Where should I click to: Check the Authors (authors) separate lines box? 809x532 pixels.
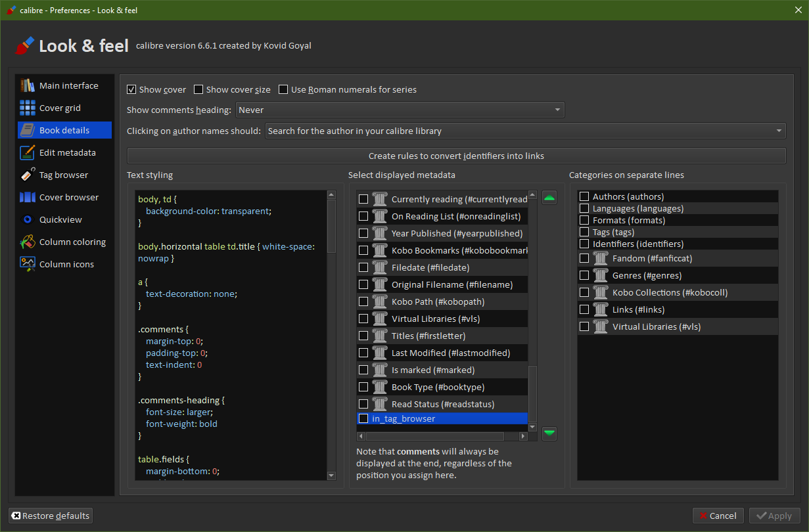point(584,196)
